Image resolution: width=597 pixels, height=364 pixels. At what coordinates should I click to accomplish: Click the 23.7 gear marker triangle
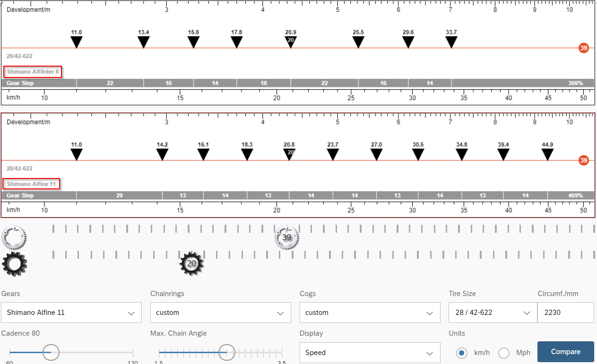[x=333, y=154]
